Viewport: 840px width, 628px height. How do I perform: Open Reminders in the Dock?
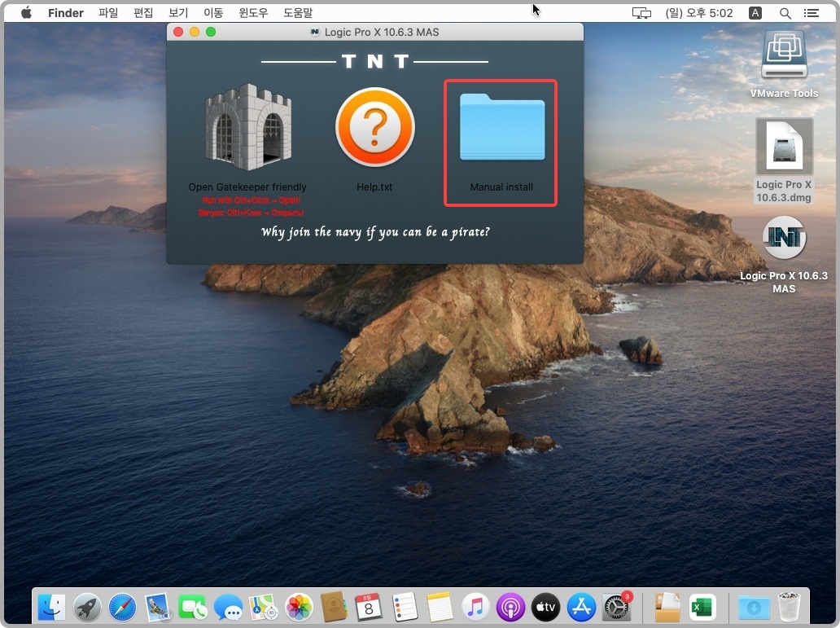(405, 607)
